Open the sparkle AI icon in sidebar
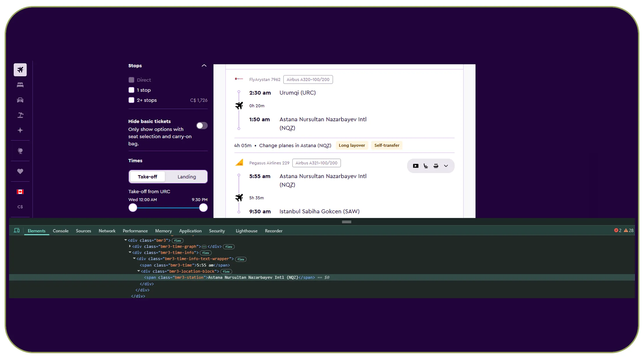Viewport: 644px width, 359px height. point(20,130)
